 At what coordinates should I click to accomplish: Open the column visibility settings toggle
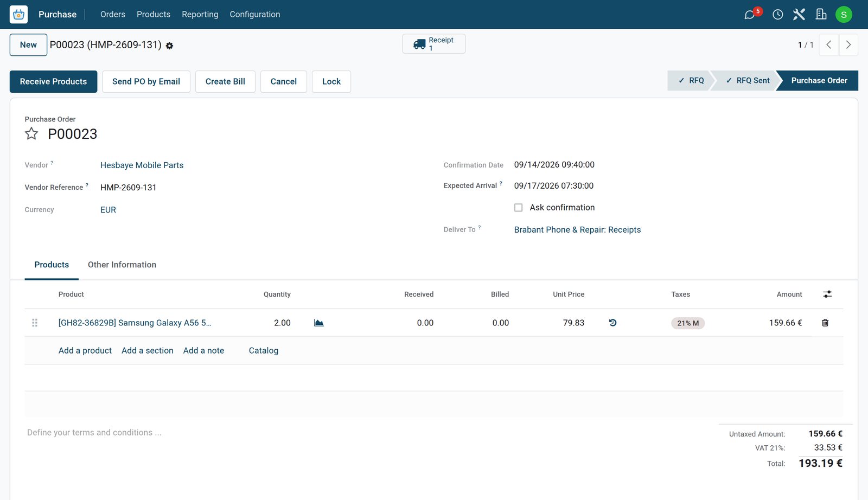[x=827, y=294]
